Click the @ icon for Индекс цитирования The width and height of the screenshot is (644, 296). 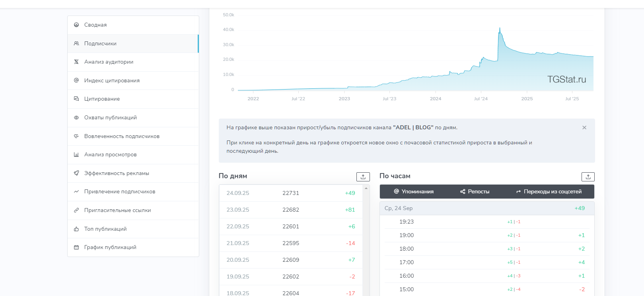pyautogui.click(x=76, y=80)
